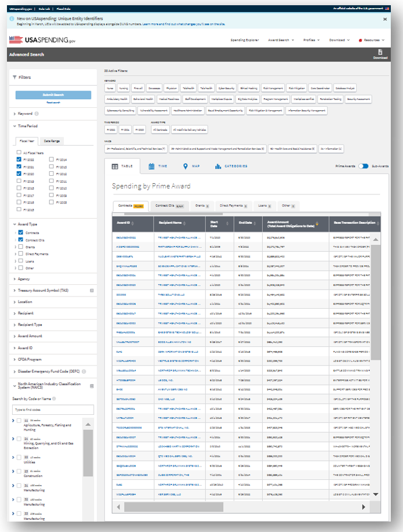Switch to the Other results tab
The width and height of the screenshot is (403, 532).
[288, 205]
